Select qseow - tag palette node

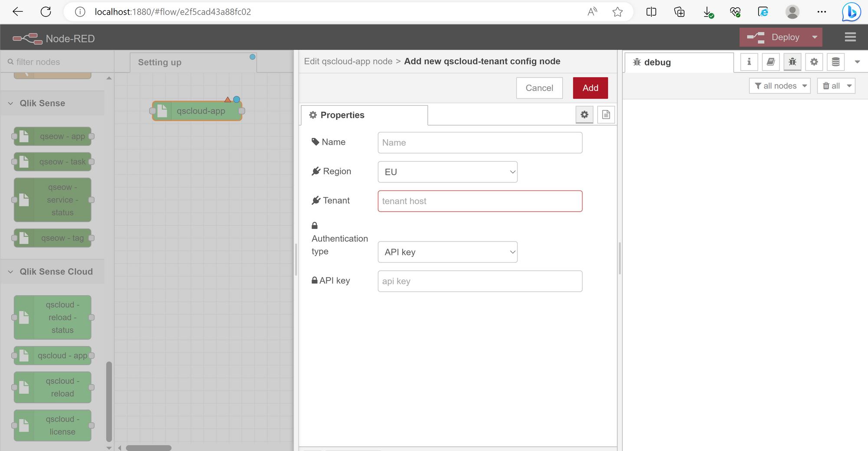53,238
